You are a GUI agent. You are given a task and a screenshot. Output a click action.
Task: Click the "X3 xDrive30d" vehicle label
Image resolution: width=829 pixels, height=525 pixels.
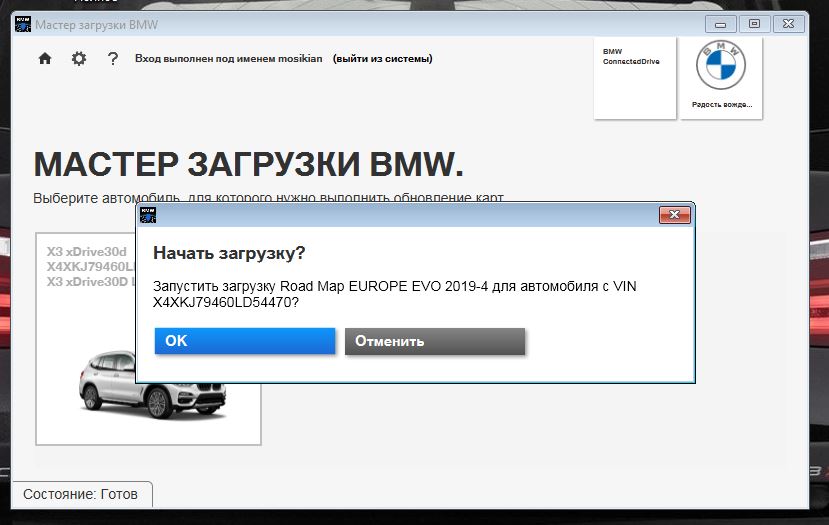point(87,252)
